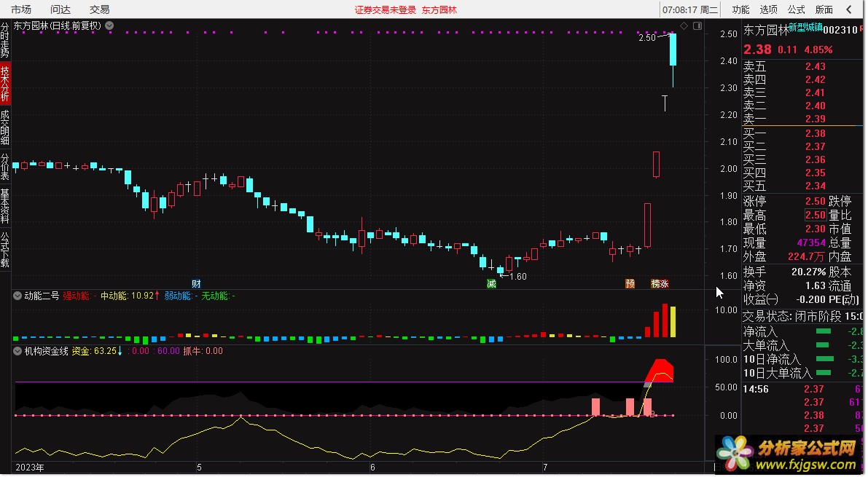
Task: Click the 中动能: 10.92 readout
Action: point(130,296)
